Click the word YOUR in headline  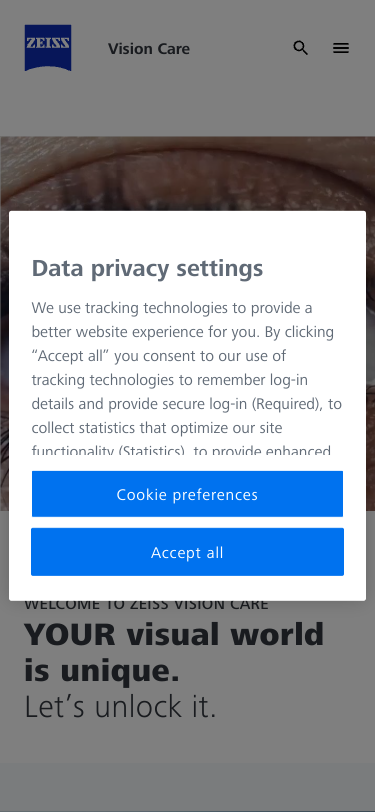point(69,634)
